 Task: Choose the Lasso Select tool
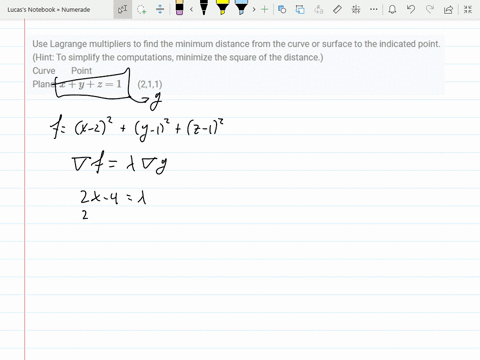pos(142,9)
